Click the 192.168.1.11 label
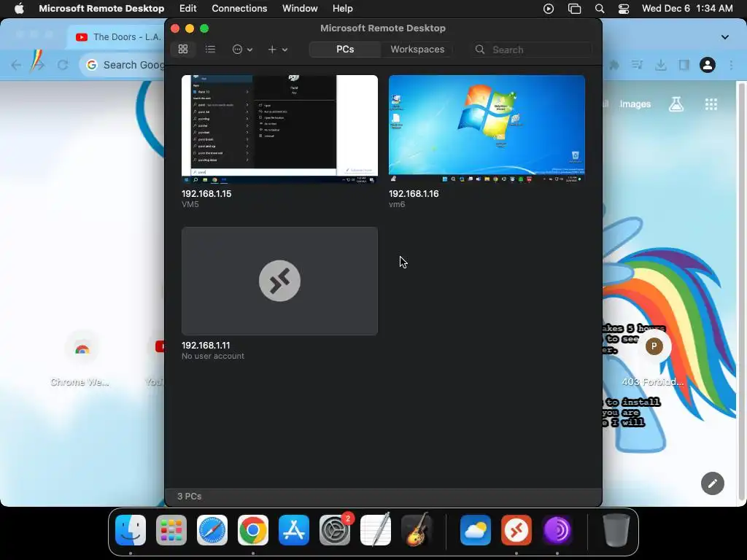The image size is (747, 560). click(x=206, y=345)
